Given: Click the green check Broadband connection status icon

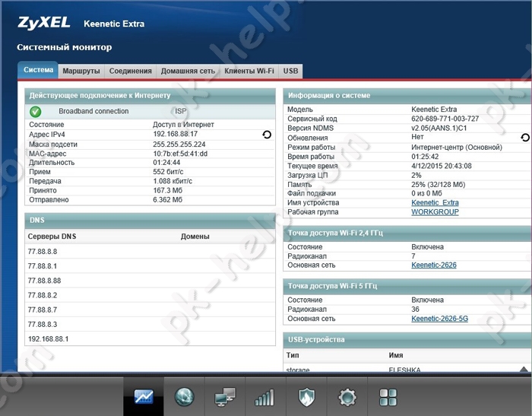Looking at the screenshot, I should 35,111.
